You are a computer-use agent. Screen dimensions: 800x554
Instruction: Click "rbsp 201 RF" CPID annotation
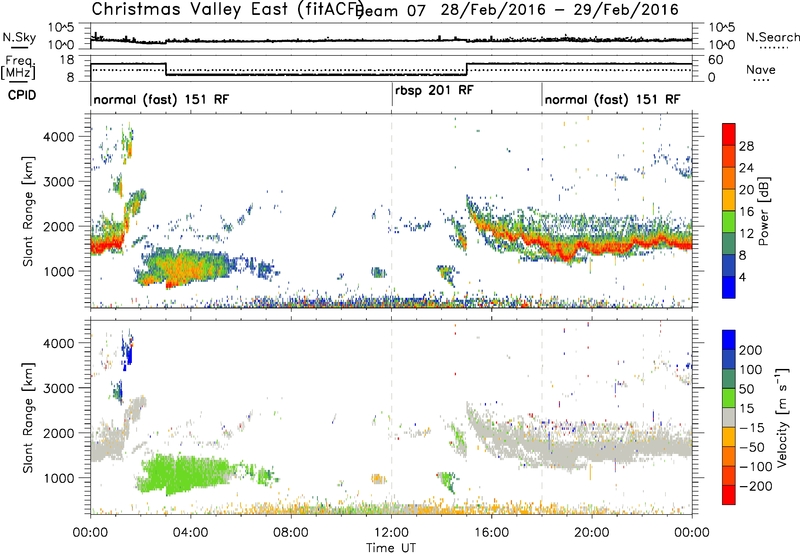(434, 90)
